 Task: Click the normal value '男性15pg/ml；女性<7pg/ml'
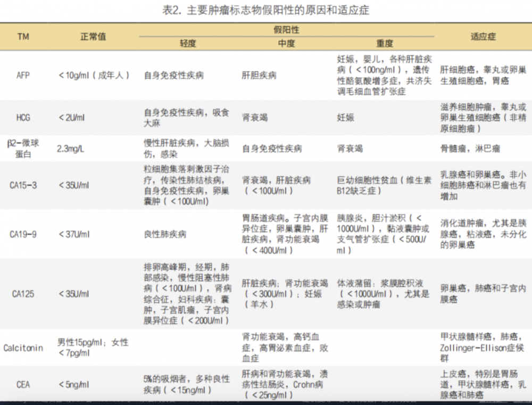coord(93,348)
